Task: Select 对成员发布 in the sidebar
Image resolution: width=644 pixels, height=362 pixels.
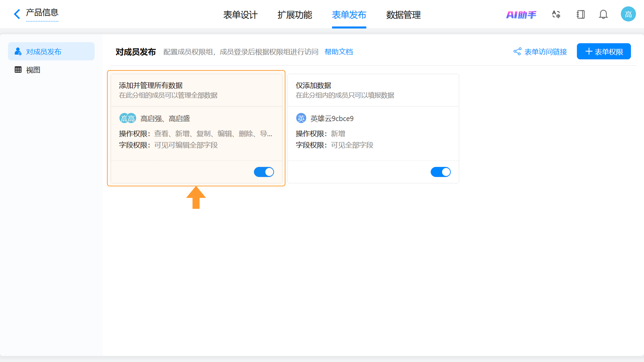Action: (x=51, y=51)
